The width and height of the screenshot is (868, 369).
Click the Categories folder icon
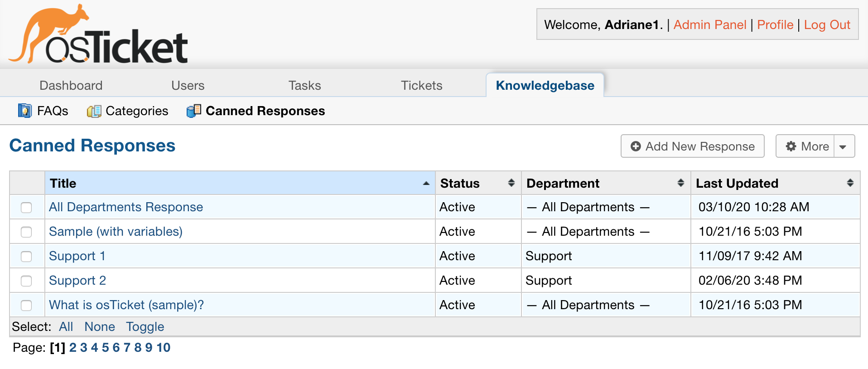pos(94,111)
